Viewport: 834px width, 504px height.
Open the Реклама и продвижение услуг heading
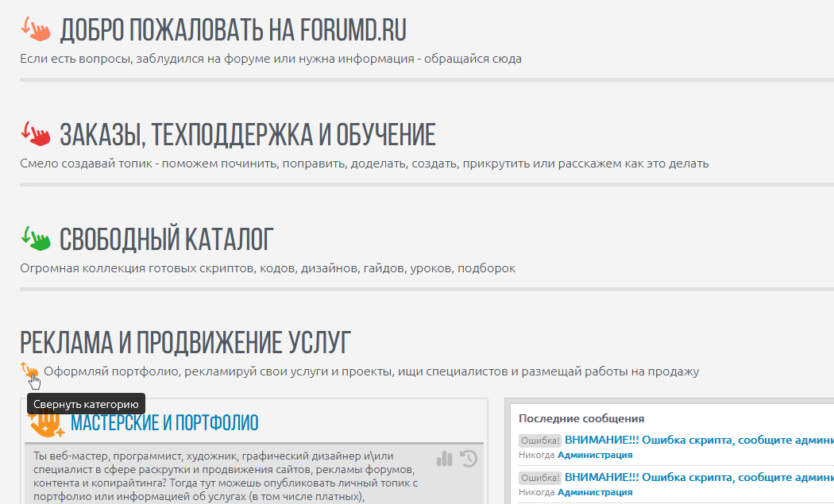click(185, 342)
